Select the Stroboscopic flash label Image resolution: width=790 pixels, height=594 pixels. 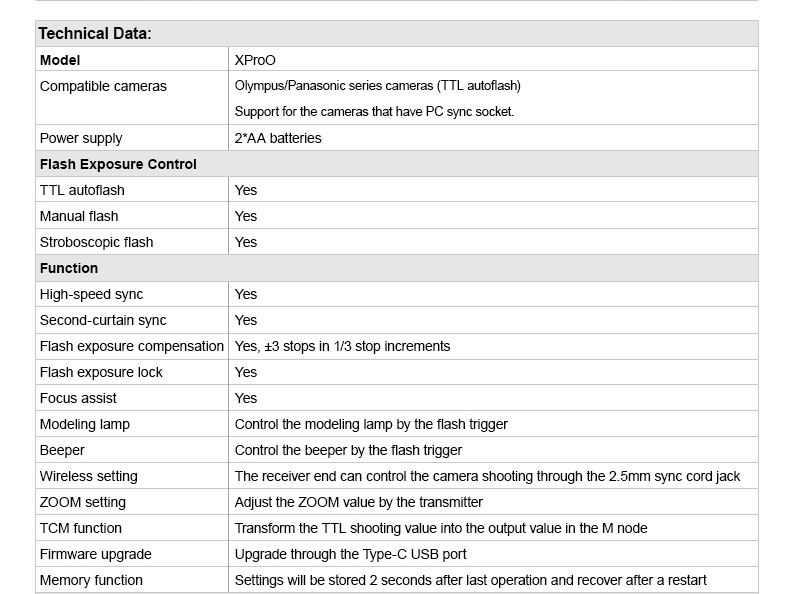coord(96,242)
